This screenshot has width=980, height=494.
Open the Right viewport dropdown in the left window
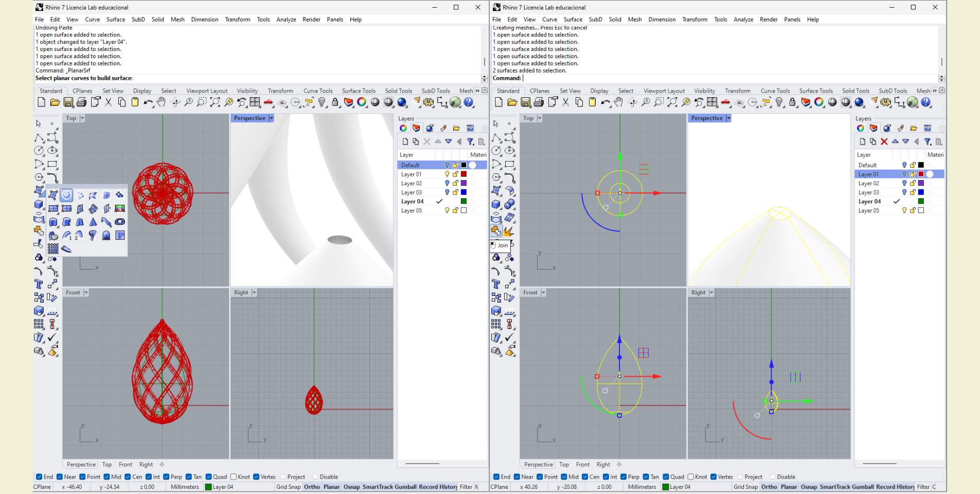(254, 293)
